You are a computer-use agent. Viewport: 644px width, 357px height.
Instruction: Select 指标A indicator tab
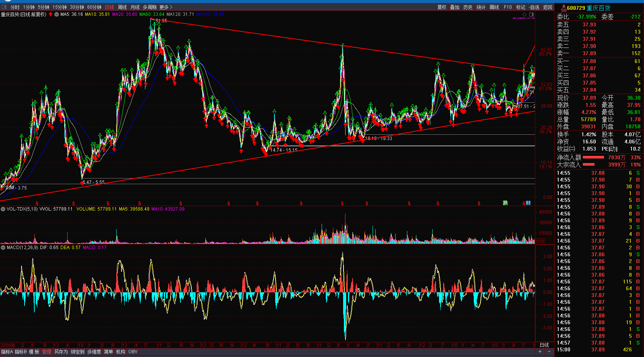click(7, 352)
